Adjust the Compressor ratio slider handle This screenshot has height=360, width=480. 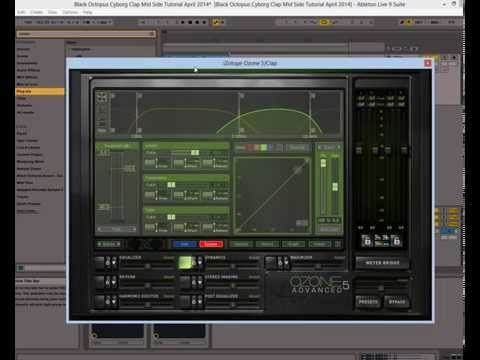click(171, 185)
